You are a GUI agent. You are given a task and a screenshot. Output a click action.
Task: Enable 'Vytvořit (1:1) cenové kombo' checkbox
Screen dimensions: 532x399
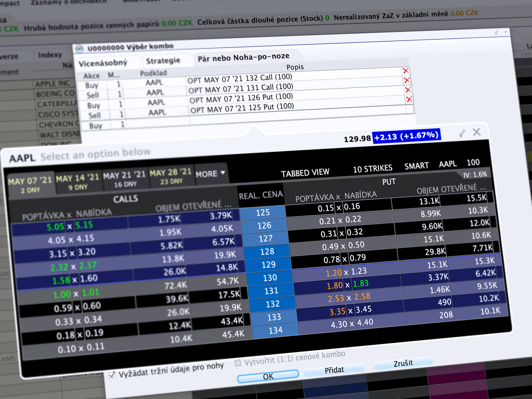pyautogui.click(x=238, y=363)
